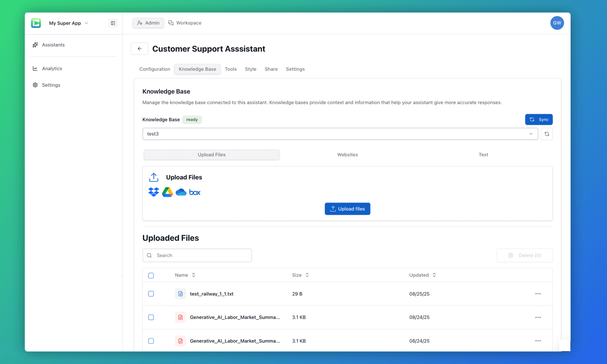Collapse the left sidebar panel
The height and width of the screenshot is (364, 607).
(113, 23)
